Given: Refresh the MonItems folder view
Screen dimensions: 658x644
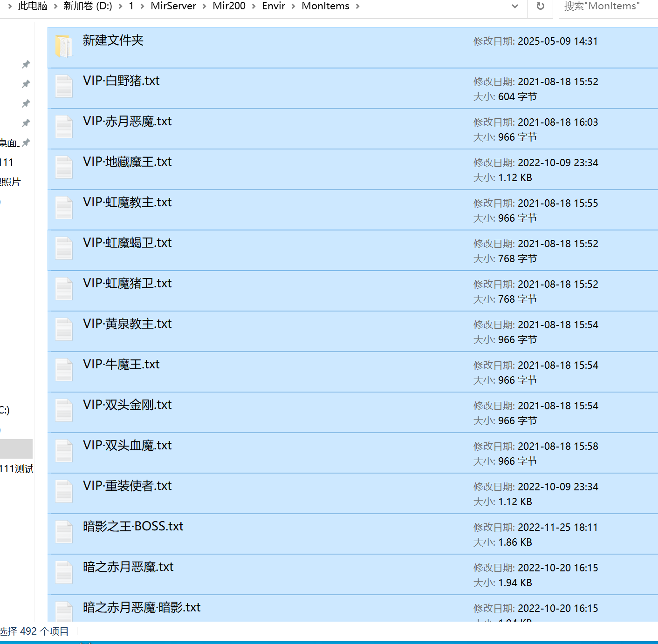Looking at the screenshot, I should (540, 7).
